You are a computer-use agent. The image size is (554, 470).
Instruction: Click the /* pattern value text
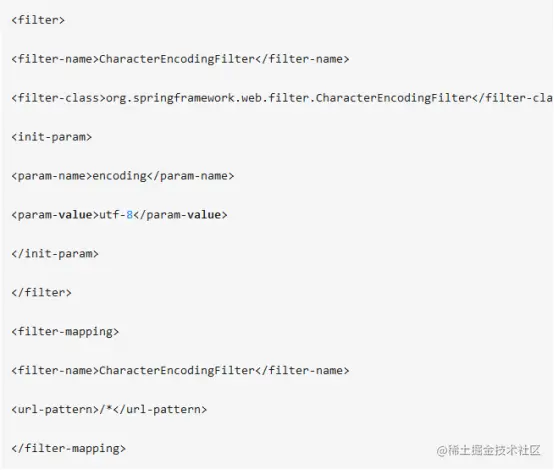[x=106, y=409]
